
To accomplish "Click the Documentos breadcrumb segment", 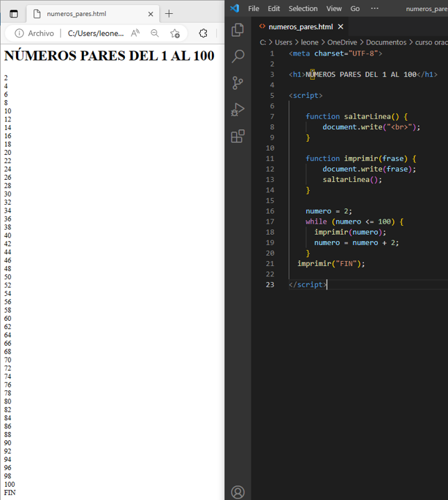I will click(x=386, y=42).
